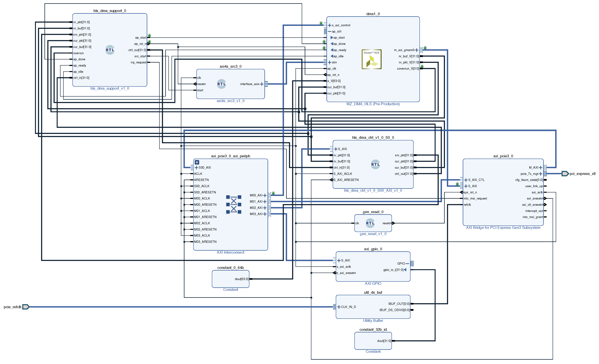Expand CLK_IN_D on util_ds_buf
Image resolution: width=599 pixels, height=364 pixels.
[339, 307]
